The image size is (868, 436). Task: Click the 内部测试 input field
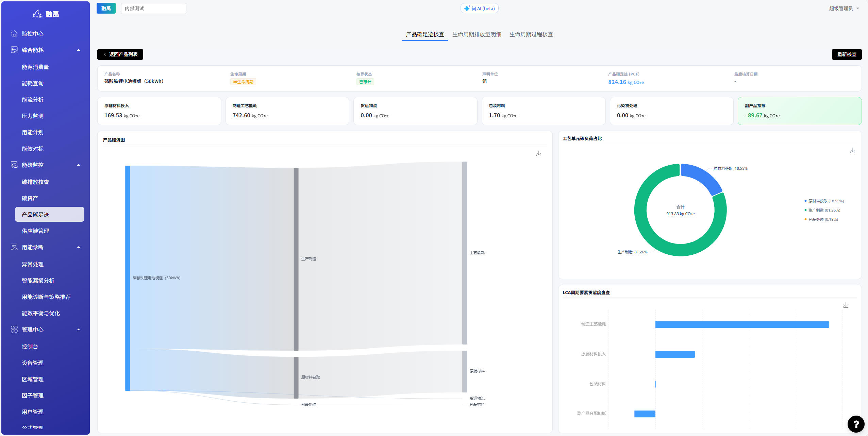pyautogui.click(x=153, y=9)
